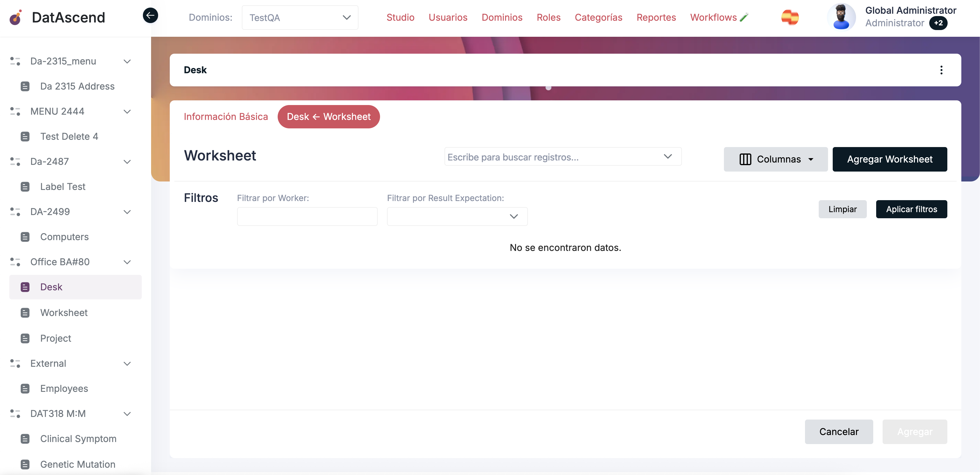Open Filtrar por Result Expectation dropdown
The width and height of the screenshot is (980, 475).
pyautogui.click(x=457, y=216)
